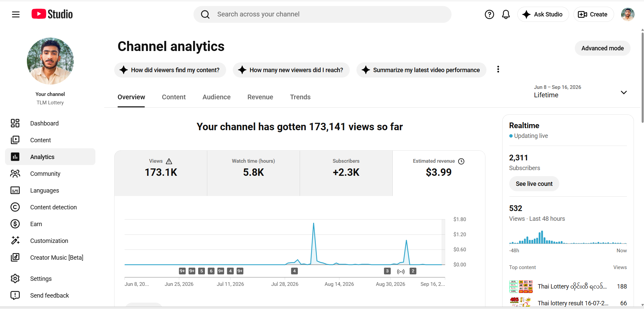Open the more options three-dot menu
The image size is (644, 309).
coord(498,69)
